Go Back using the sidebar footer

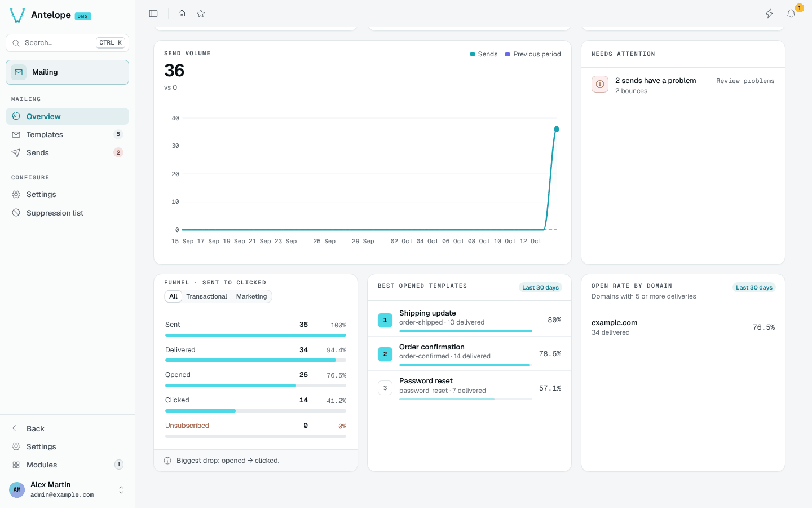[67, 428]
